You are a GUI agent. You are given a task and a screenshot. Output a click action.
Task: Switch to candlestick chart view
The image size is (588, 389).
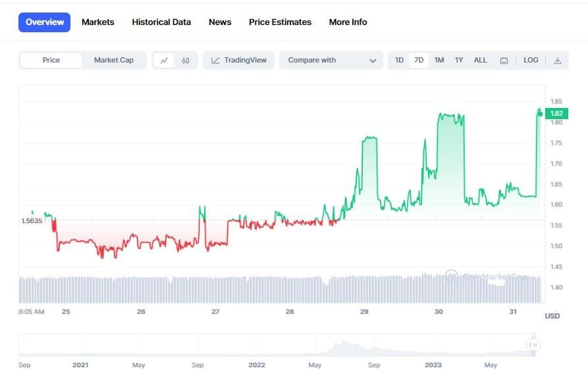click(x=185, y=60)
